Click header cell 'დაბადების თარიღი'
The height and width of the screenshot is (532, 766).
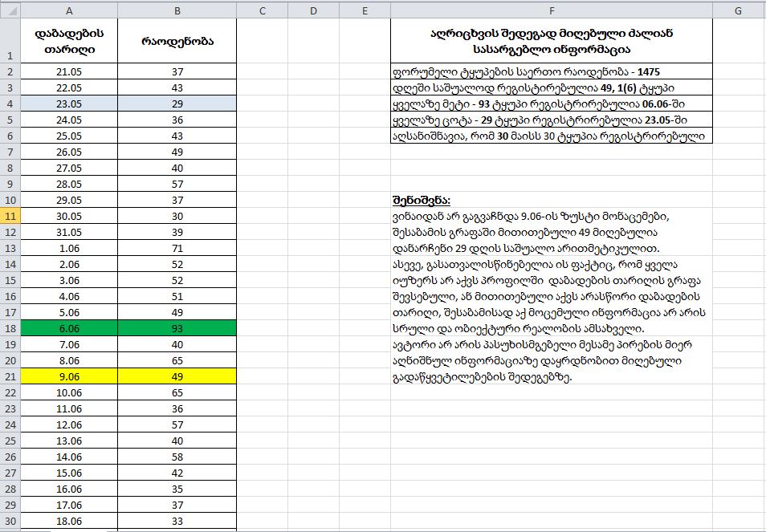click(69, 40)
